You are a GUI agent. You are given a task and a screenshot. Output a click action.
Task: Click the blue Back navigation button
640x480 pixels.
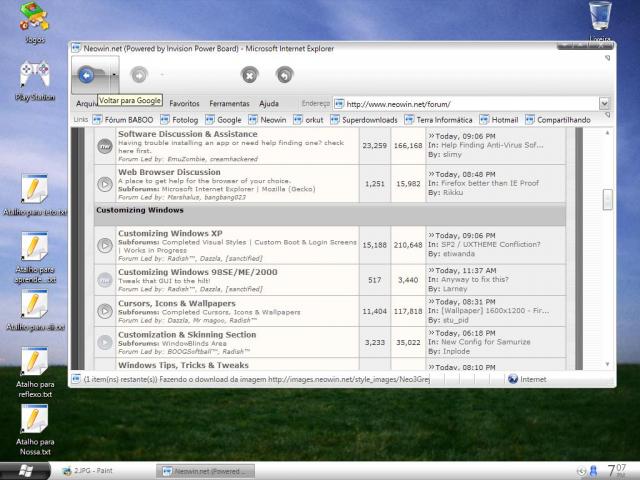point(86,75)
